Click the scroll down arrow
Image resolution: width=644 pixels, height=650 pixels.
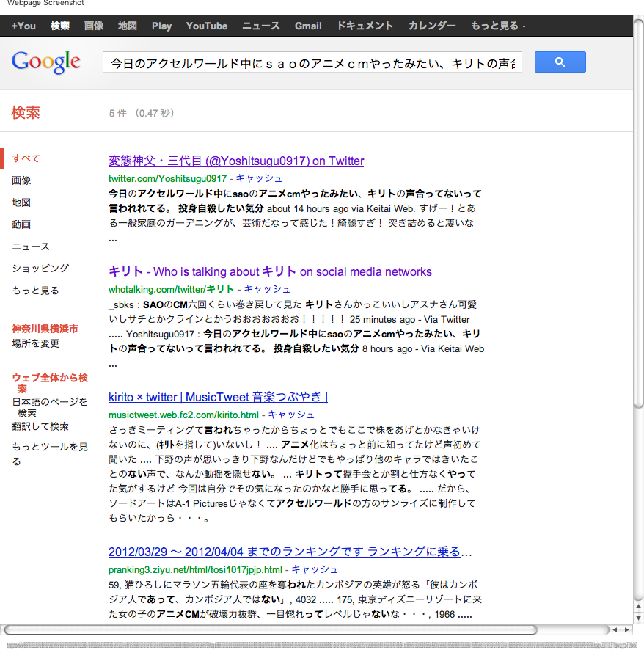click(639, 618)
